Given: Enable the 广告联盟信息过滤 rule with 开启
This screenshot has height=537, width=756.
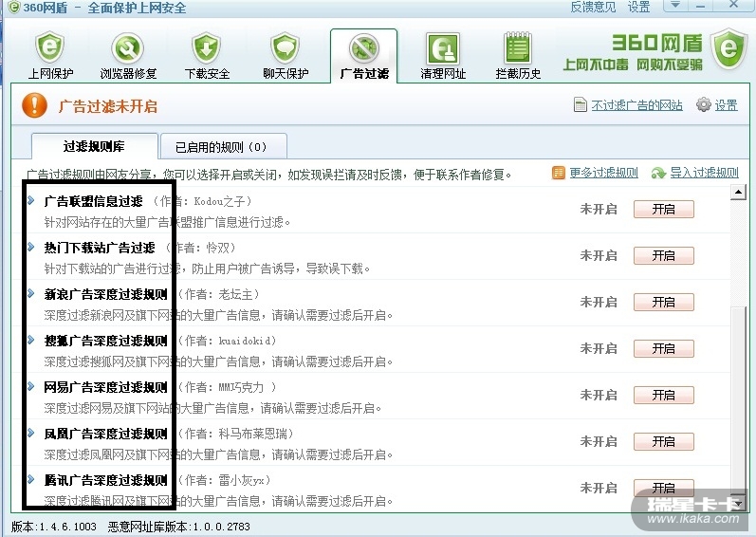Looking at the screenshot, I should (x=663, y=210).
